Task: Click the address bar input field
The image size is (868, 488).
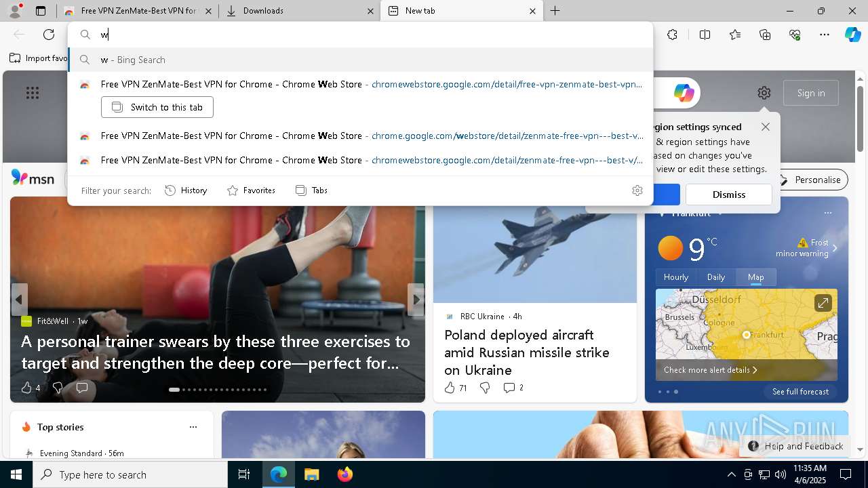Action: coord(360,35)
